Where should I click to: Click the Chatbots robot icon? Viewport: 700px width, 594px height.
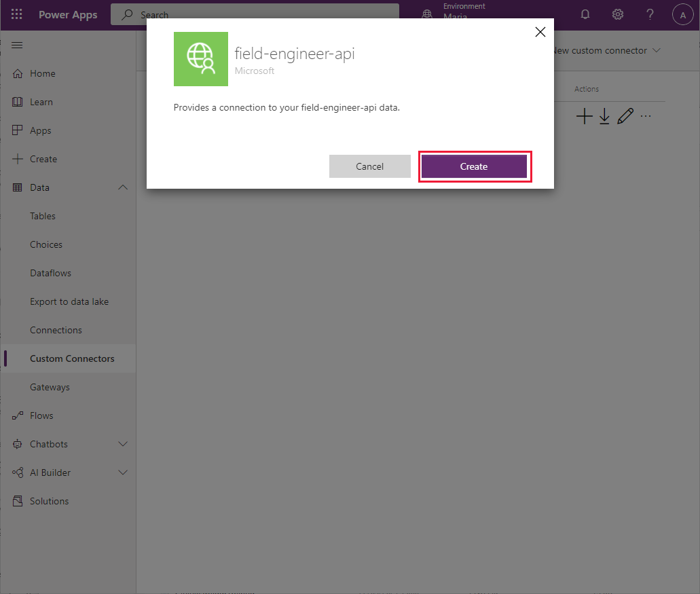coord(18,444)
